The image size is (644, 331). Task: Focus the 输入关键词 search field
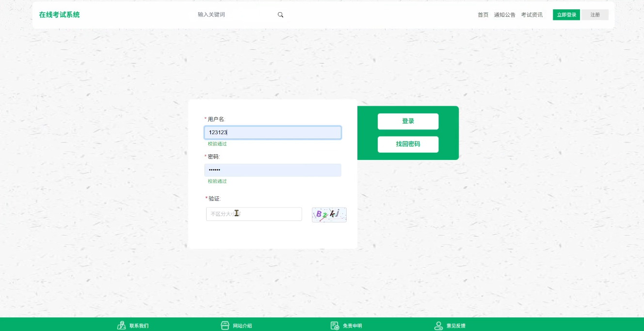[x=235, y=15]
